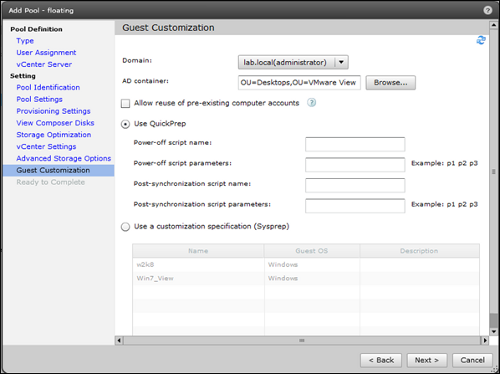The image size is (500, 374).
Task: Click the < Back button
Action: [381, 360]
